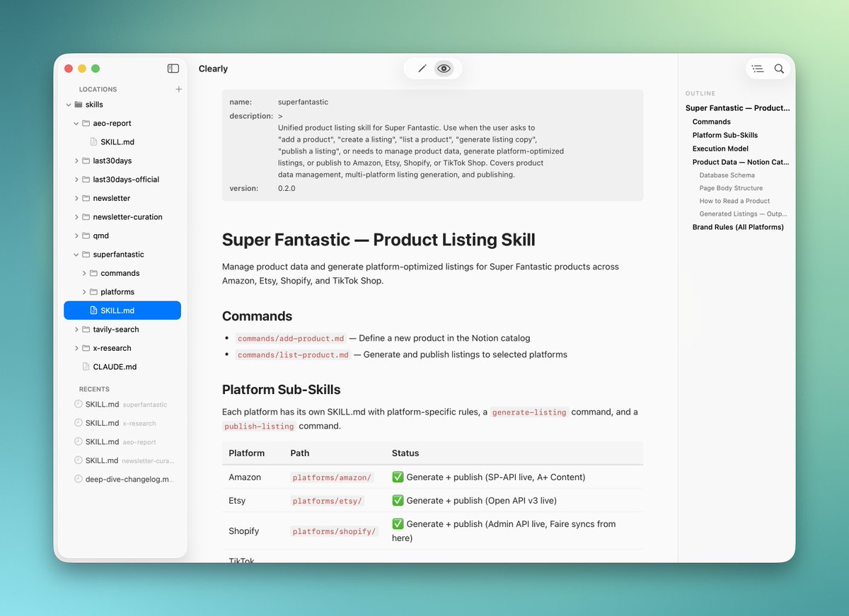This screenshot has width=849, height=616.
Task: Open recent deep-dive-changelog file
Action: coord(129,479)
